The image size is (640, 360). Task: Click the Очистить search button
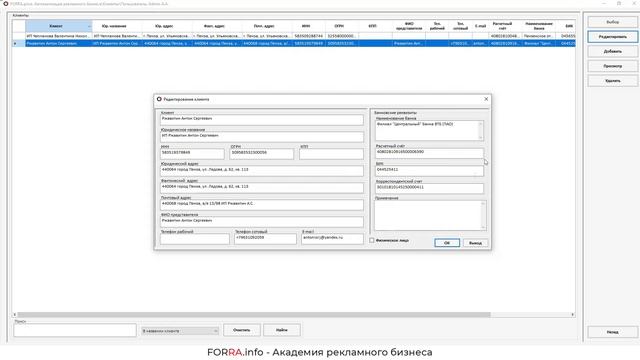pyautogui.click(x=242, y=330)
